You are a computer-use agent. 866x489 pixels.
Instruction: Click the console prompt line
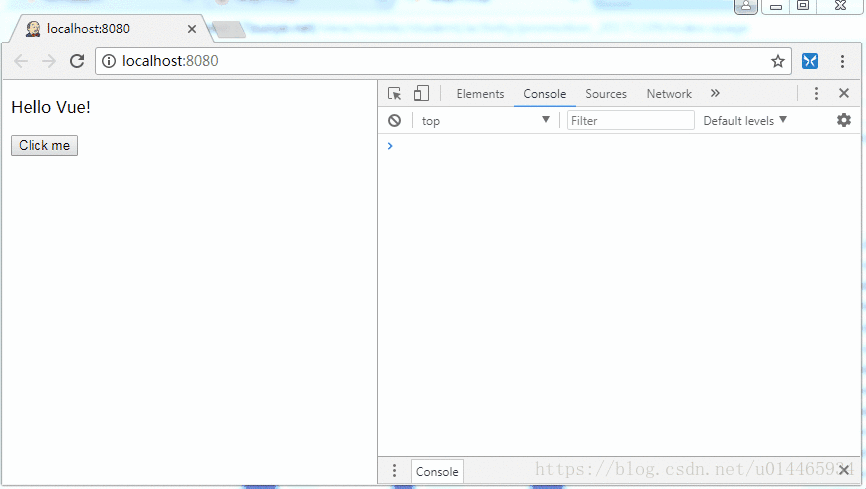tap(619, 146)
